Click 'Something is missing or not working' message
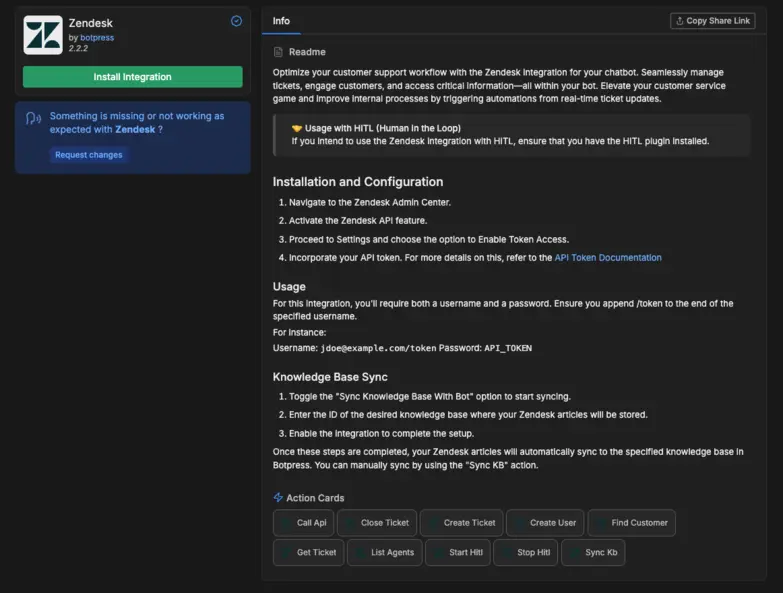Viewport: 783px width, 593px height. point(137,122)
